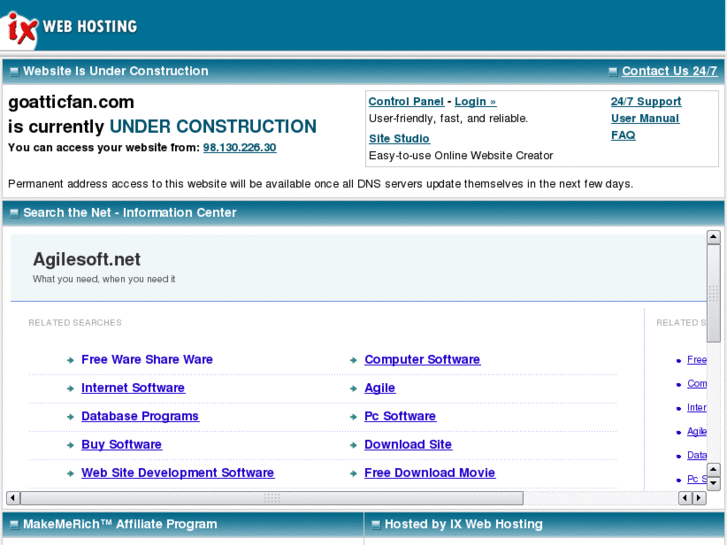
Task: Click the horizontal scrollbar right arrow
Action: tap(699, 498)
